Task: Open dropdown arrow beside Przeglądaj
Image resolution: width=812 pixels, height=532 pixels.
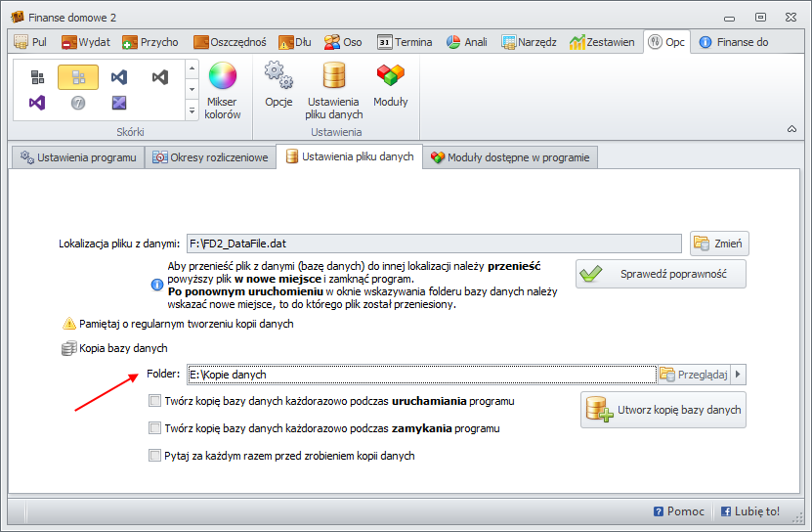Action: [x=739, y=374]
